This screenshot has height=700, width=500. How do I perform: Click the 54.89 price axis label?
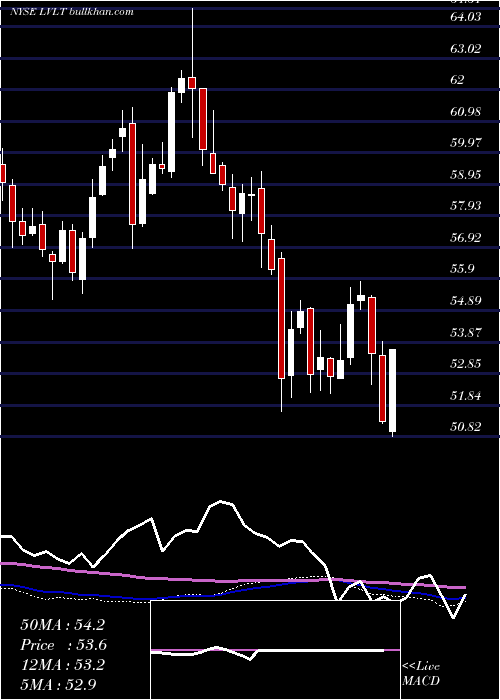(x=466, y=300)
